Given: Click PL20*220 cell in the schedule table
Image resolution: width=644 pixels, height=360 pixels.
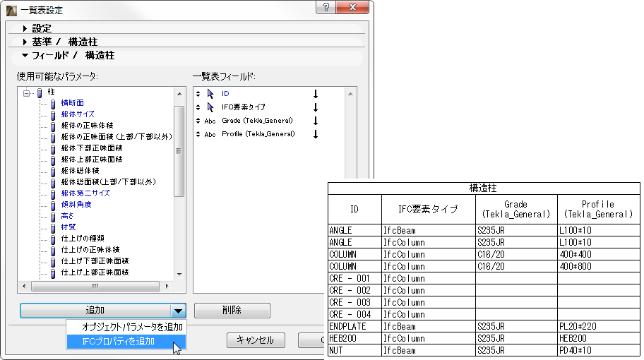Looking at the screenshot, I should click(x=598, y=327).
